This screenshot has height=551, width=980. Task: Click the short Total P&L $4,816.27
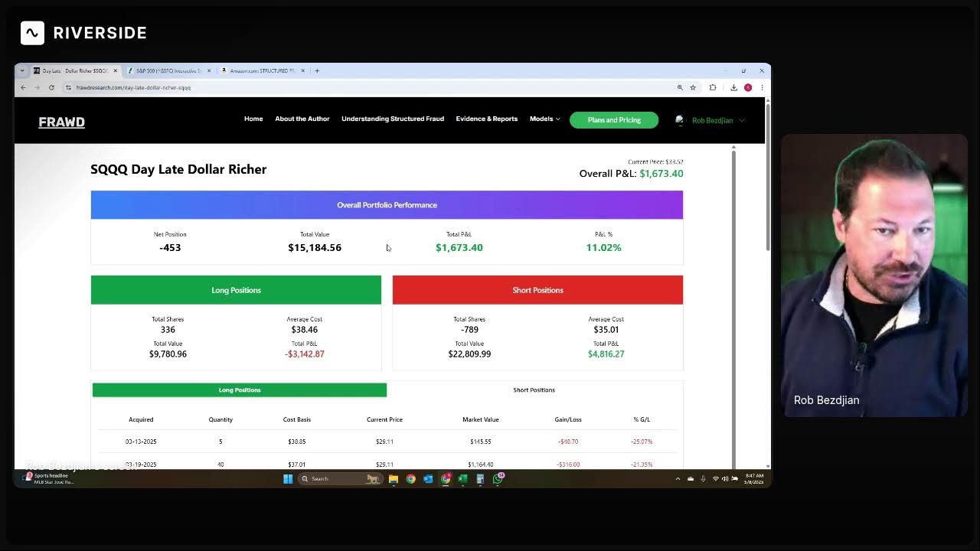click(606, 354)
